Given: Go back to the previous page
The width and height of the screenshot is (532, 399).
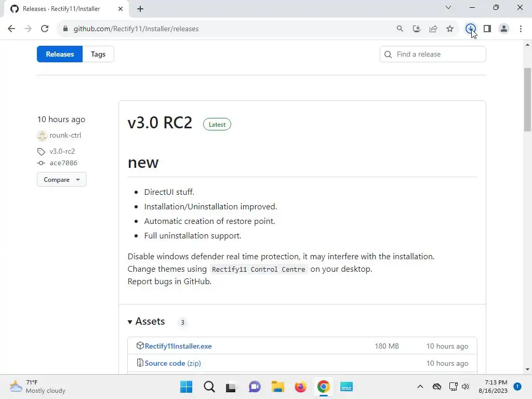Looking at the screenshot, I should pyautogui.click(x=11, y=29).
